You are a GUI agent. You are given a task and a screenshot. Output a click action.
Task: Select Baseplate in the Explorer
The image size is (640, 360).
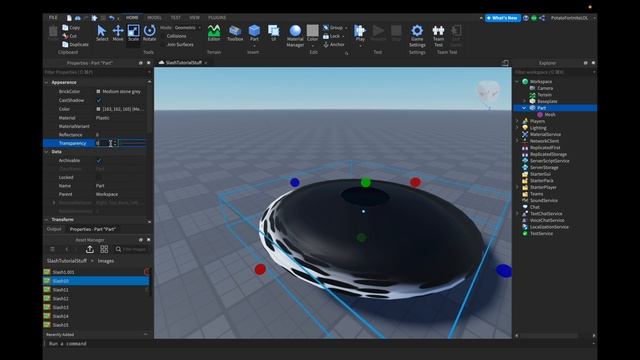547,101
